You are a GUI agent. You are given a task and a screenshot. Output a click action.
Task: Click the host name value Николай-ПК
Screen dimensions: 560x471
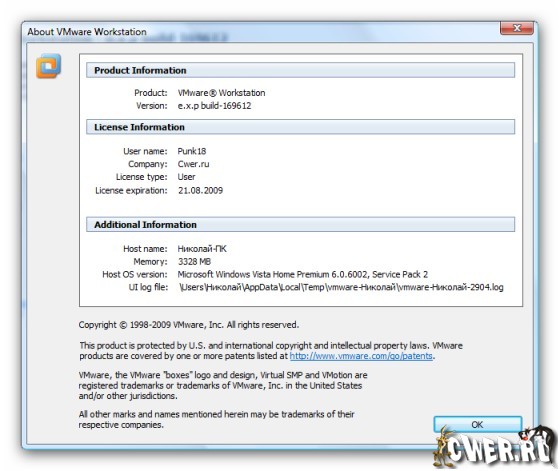tap(202, 249)
